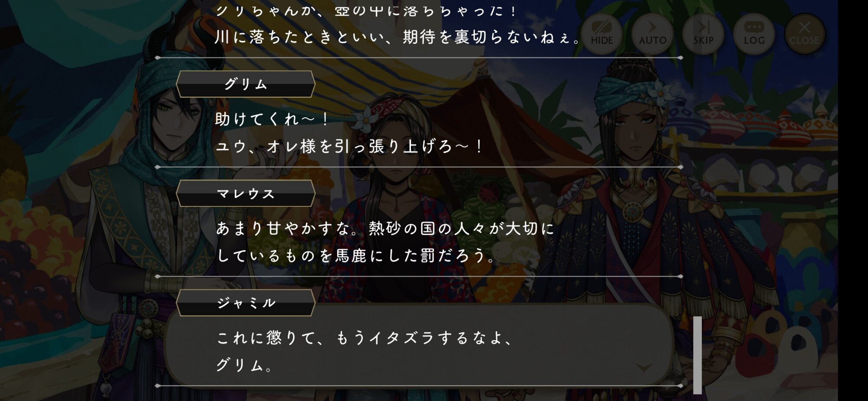Click the final line グリム。 in dialogue box
Viewport: 868px width, 401px height.
[244, 365]
